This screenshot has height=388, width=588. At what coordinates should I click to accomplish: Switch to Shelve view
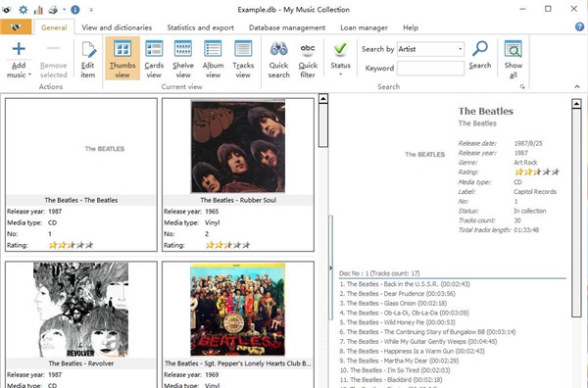click(183, 60)
